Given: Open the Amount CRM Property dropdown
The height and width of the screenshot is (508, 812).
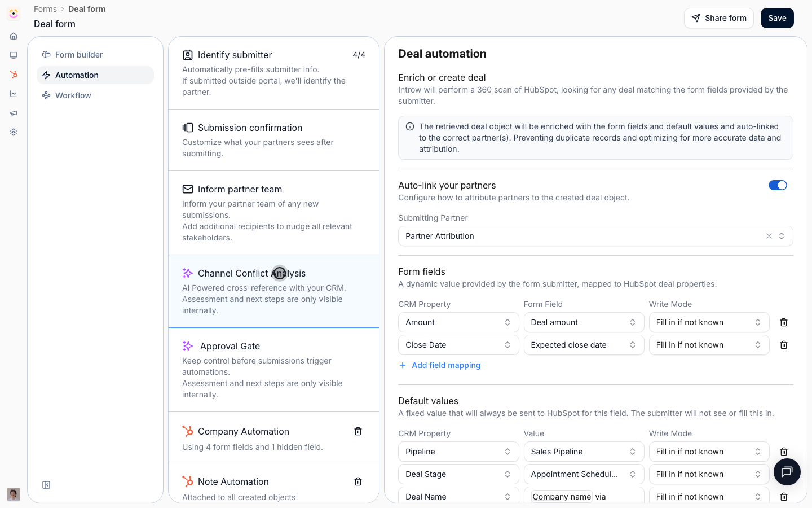Looking at the screenshot, I should click(458, 322).
